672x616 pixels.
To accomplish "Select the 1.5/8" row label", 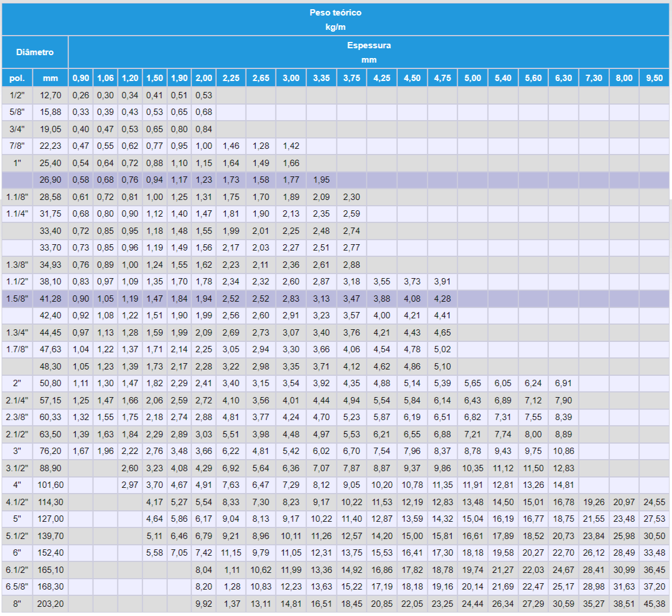I will coord(17,299).
